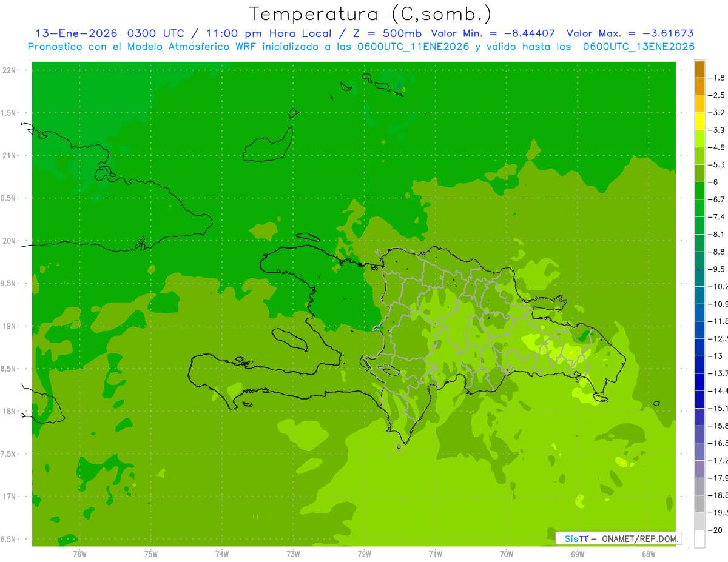Screen dimensions: 728x562
Task: Select the "74W" longitude label
Action: (222, 554)
